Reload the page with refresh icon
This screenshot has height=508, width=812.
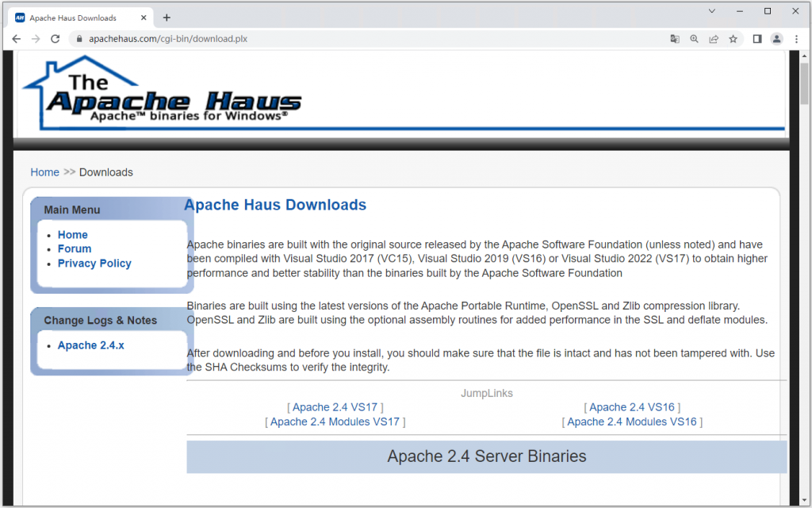coord(55,39)
